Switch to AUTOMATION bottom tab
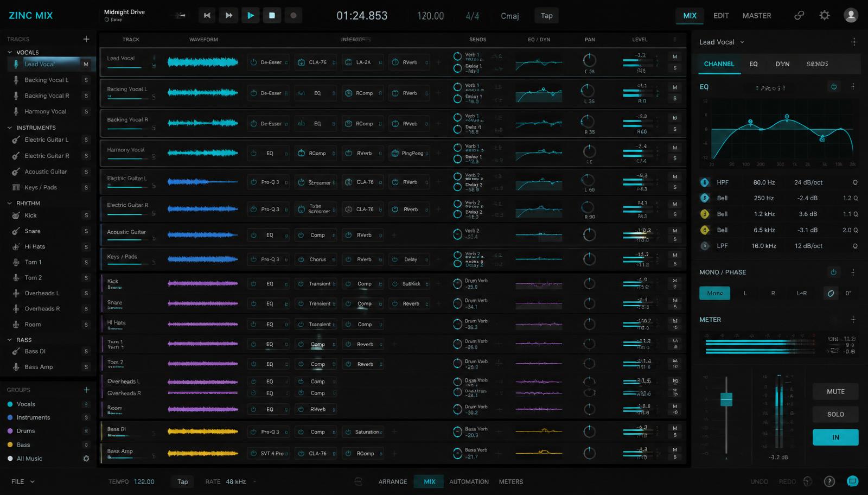Image resolution: width=868 pixels, height=495 pixels. [469, 481]
